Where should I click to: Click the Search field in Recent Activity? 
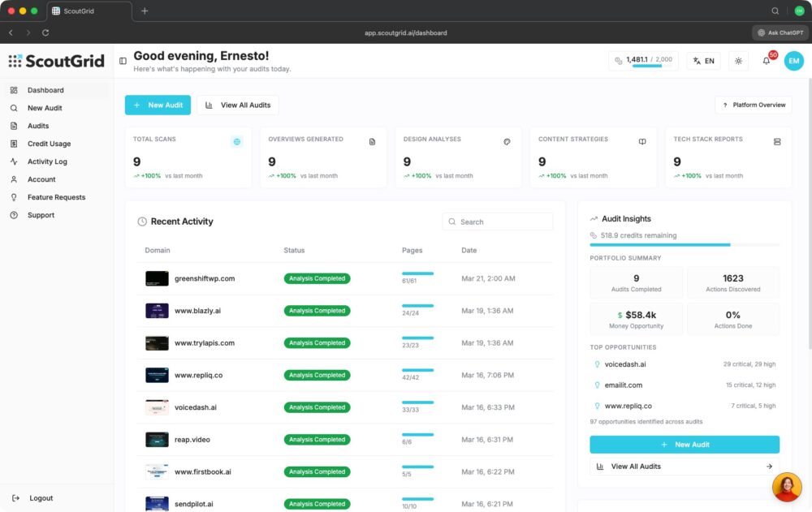pyautogui.click(x=498, y=222)
